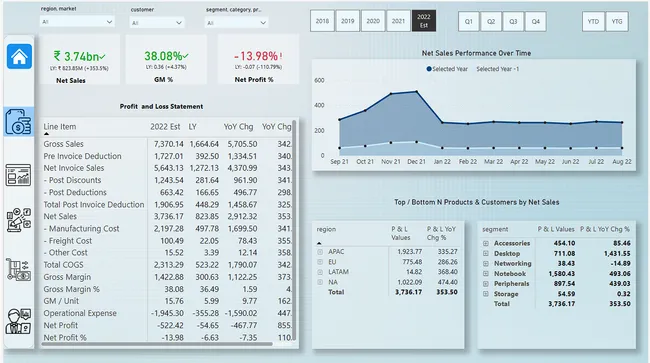650x363 pixels.
Task: Sort by the LY column header
Action: (192, 127)
